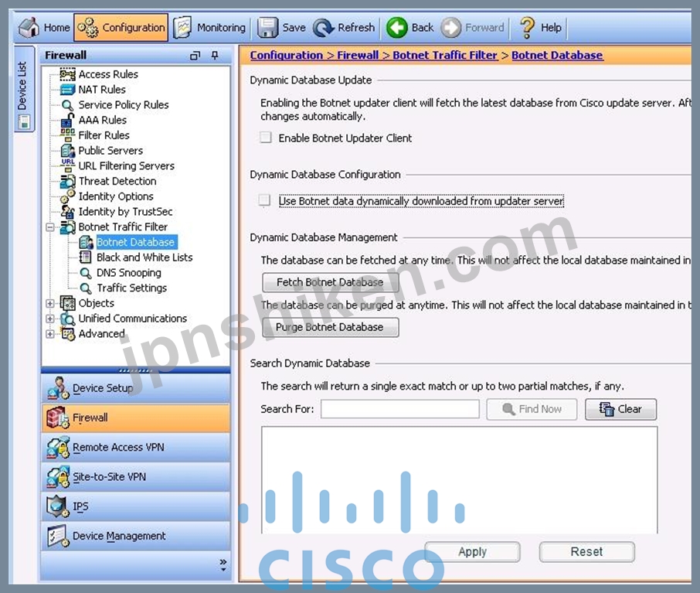Check Use Botnet data dynamically downloaded option
The image size is (700, 593).
tap(265, 200)
